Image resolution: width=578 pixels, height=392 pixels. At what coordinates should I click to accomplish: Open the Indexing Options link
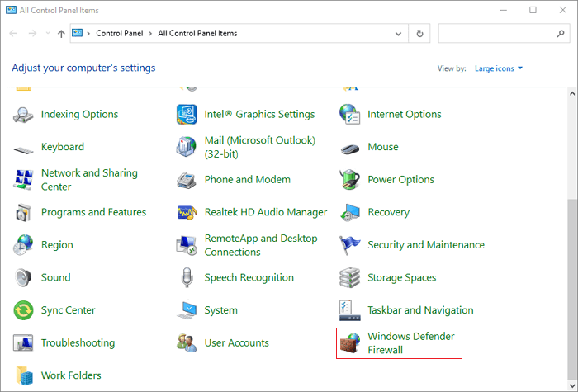(79, 114)
